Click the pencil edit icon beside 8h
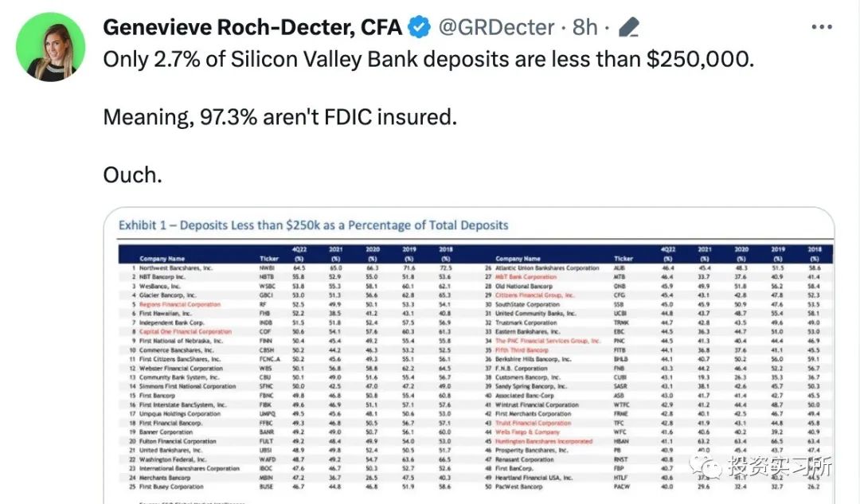This screenshot has height=504, width=860. (x=629, y=27)
